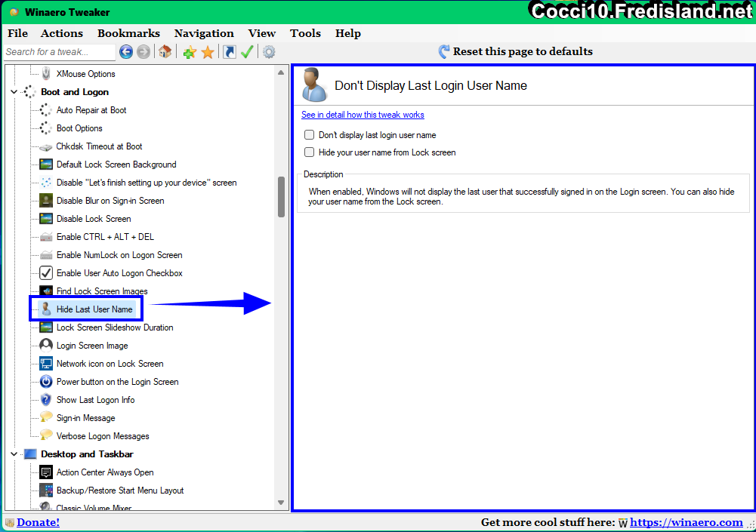
Task: Click Power button on the Login Screen icon
Action: click(46, 382)
